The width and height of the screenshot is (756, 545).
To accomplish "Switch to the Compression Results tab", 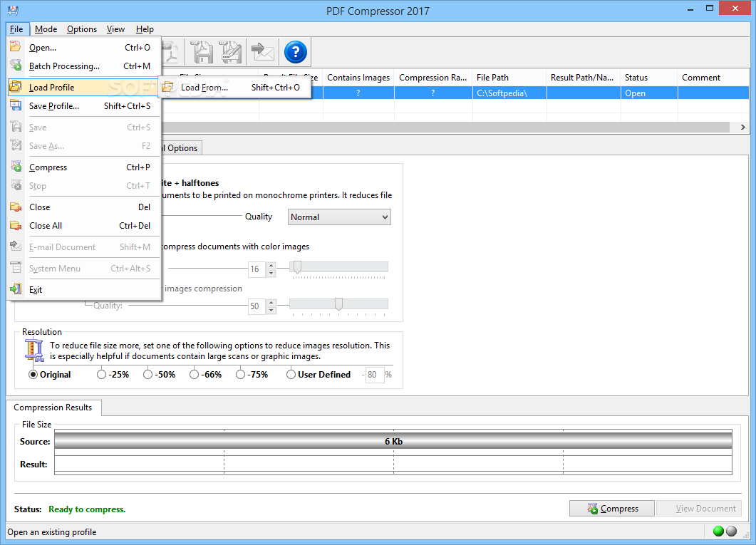I will click(x=53, y=408).
